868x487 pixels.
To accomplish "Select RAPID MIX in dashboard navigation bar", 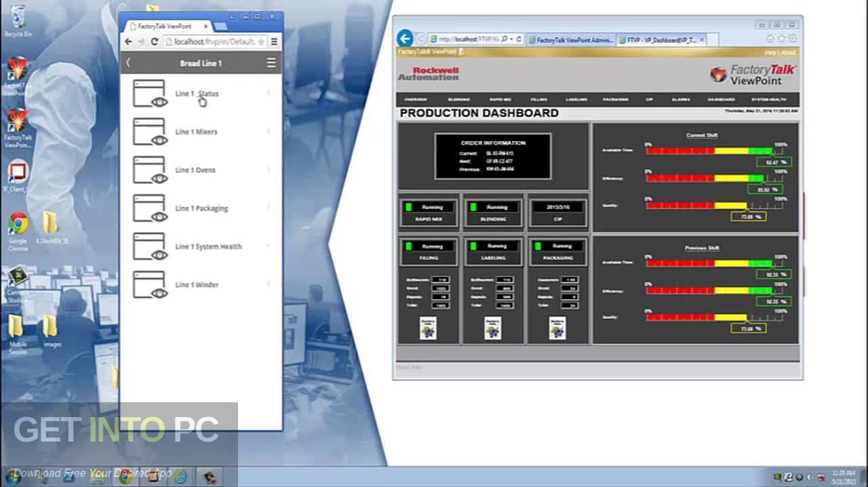I will tap(500, 100).
